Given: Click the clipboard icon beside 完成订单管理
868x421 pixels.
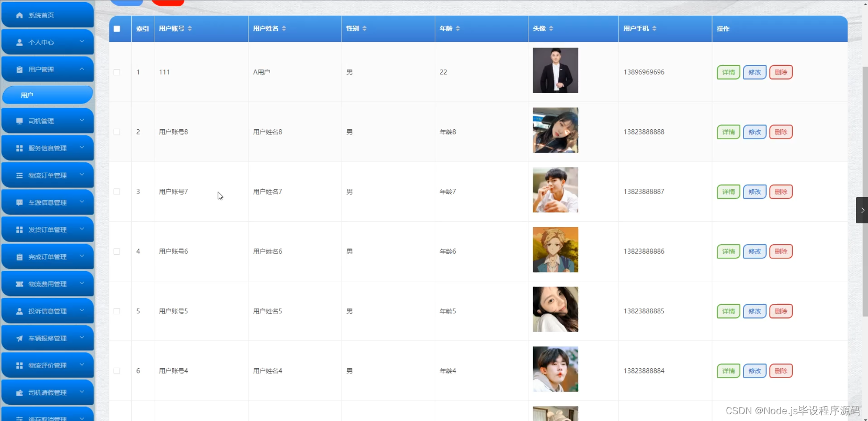Looking at the screenshot, I should click(19, 257).
